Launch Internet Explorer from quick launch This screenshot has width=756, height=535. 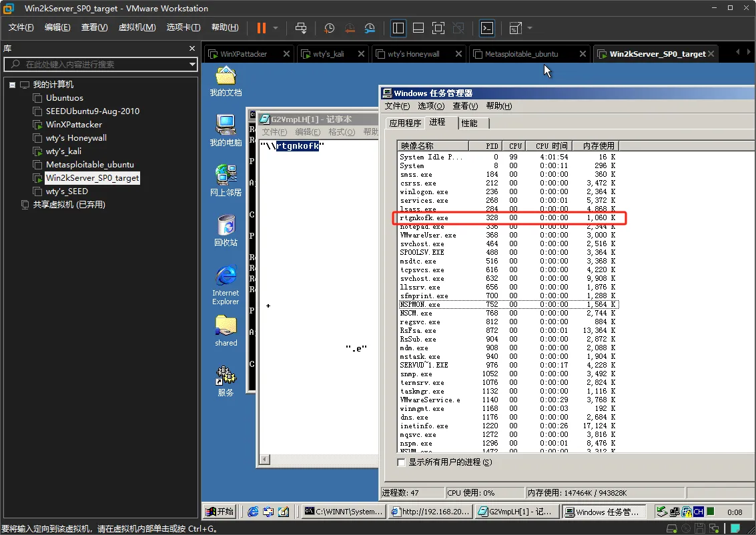click(253, 512)
